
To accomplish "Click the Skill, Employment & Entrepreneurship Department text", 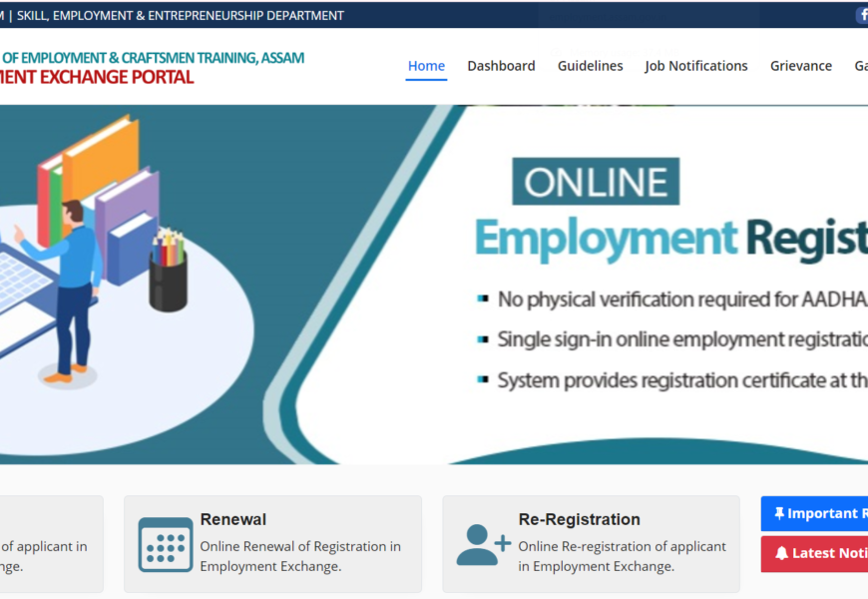I will pos(180,15).
